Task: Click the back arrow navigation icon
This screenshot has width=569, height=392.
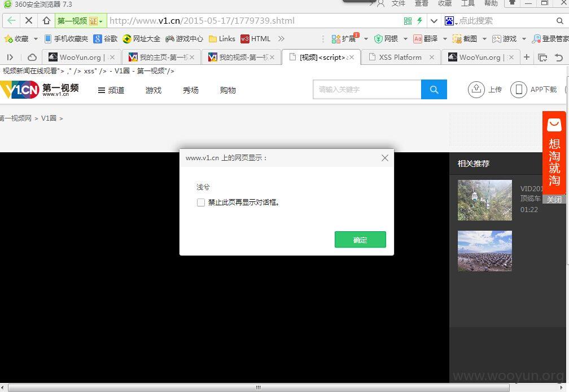Action: tap(11, 21)
